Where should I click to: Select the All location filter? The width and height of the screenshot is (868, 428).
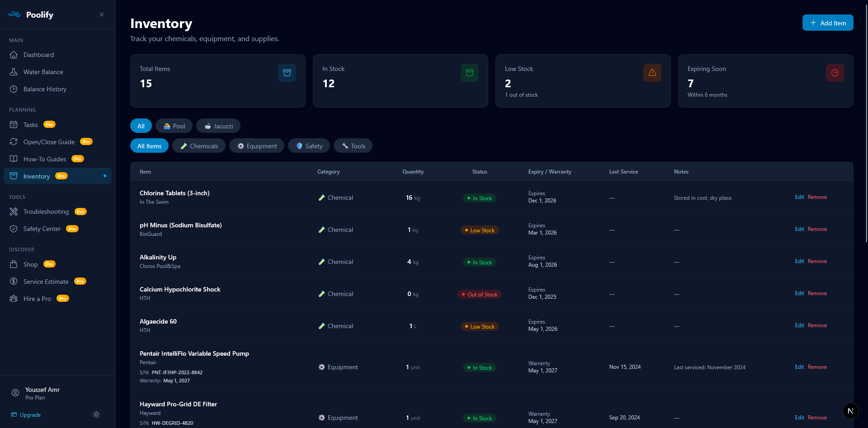(141, 126)
